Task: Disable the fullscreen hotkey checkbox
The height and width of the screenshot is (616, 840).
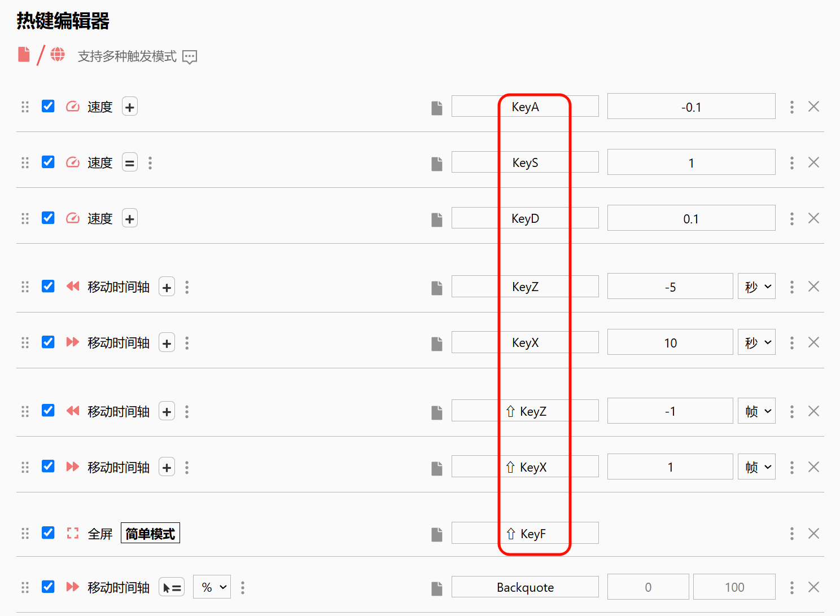Action: click(48, 533)
